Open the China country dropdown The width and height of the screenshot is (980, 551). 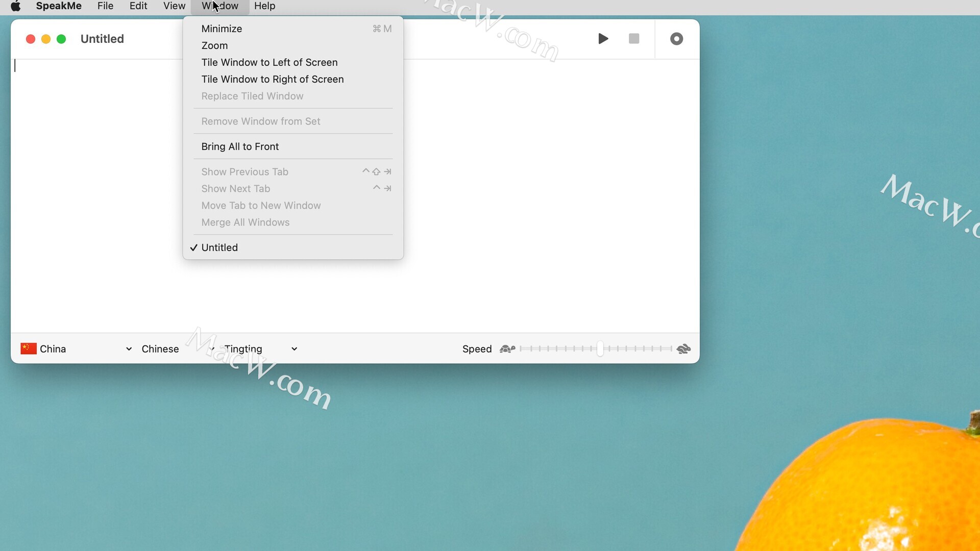(x=77, y=349)
